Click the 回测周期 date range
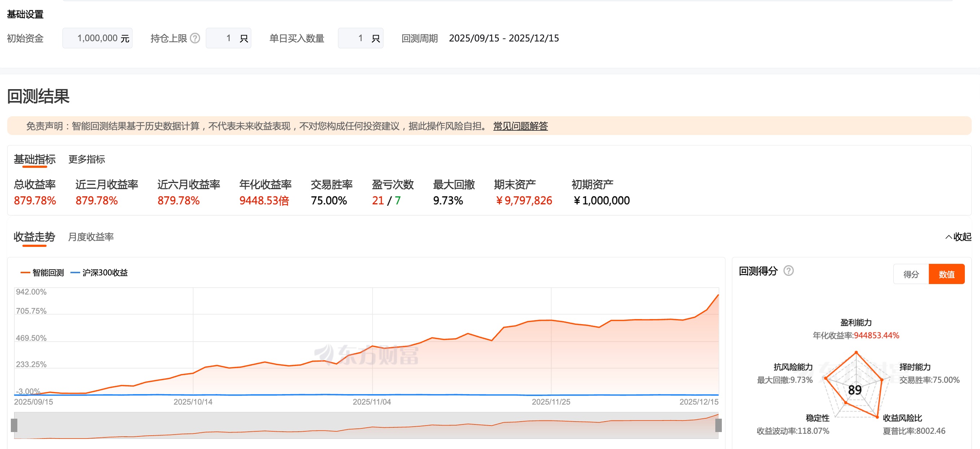 tap(504, 38)
